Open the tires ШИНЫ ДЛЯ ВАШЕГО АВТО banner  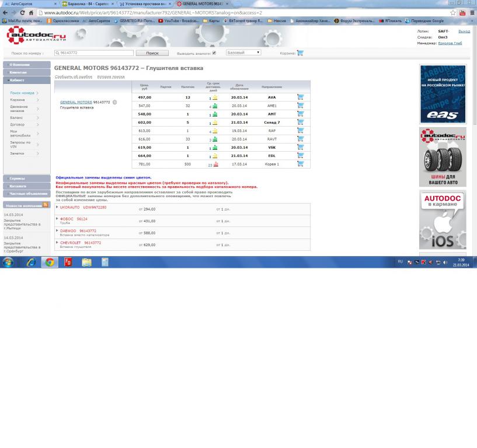click(x=443, y=157)
